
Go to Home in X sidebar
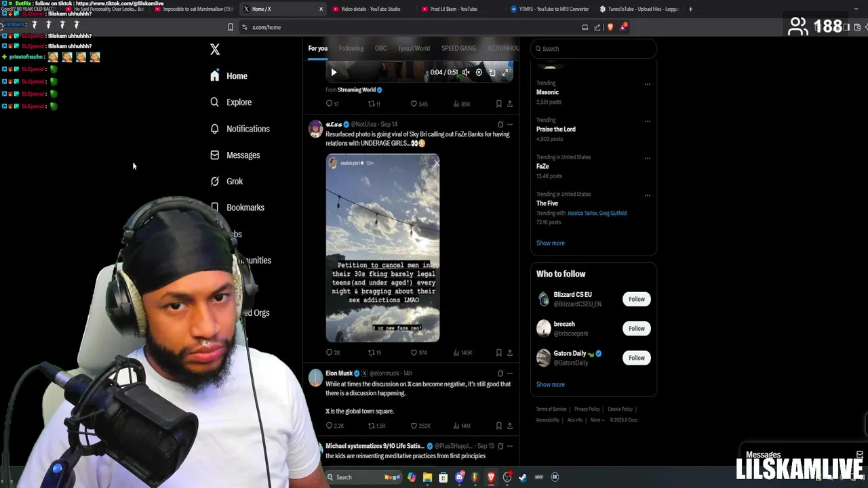pos(229,76)
